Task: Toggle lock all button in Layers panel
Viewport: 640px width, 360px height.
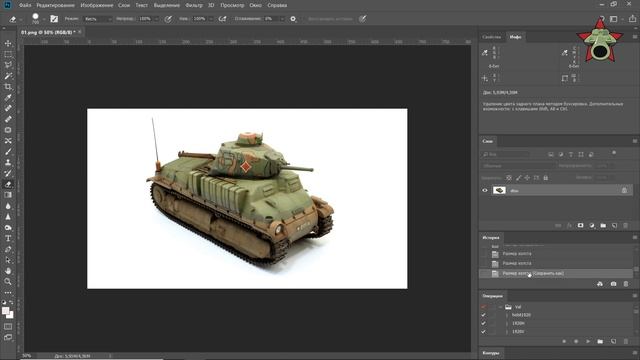Action: point(546,178)
